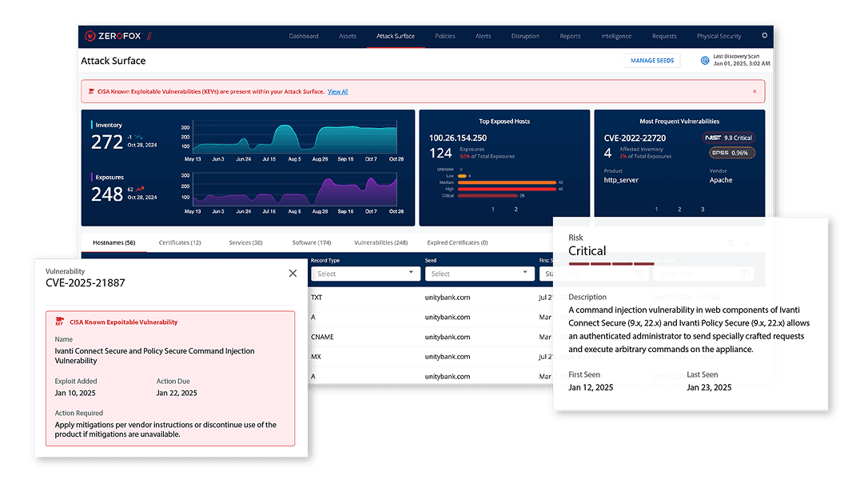
Task: Open the Dashboard menu item
Action: click(x=304, y=36)
